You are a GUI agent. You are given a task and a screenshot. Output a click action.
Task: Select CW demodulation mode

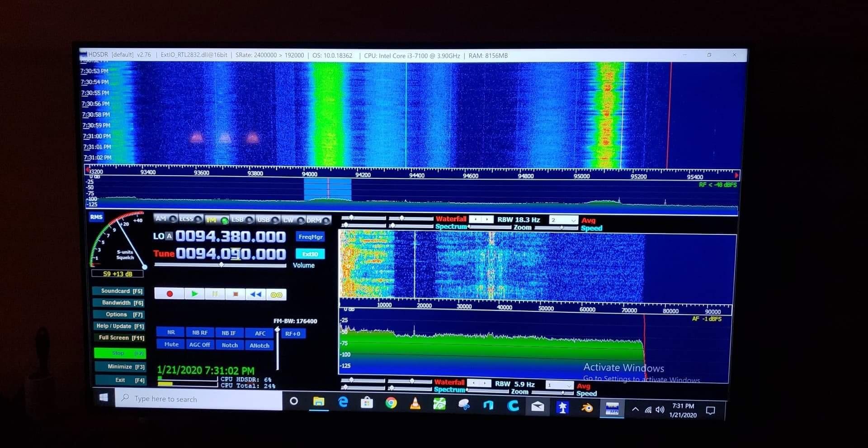click(x=293, y=220)
